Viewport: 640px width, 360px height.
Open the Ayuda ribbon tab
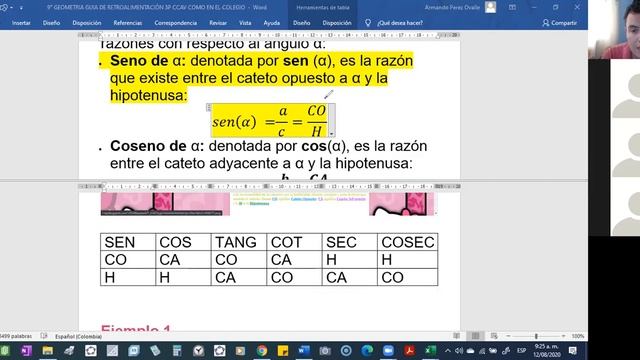coord(271,23)
